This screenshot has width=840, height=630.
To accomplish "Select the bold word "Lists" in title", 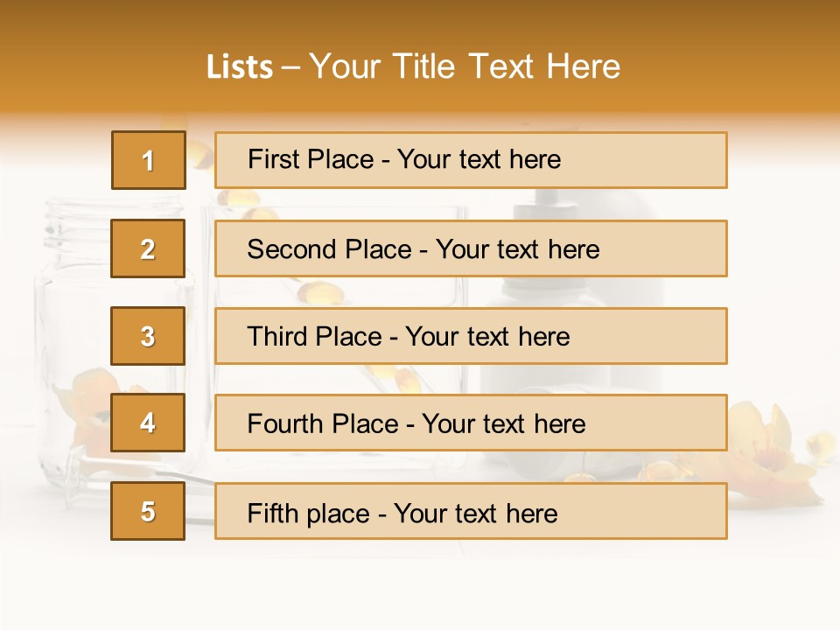I will pyautogui.click(x=240, y=67).
